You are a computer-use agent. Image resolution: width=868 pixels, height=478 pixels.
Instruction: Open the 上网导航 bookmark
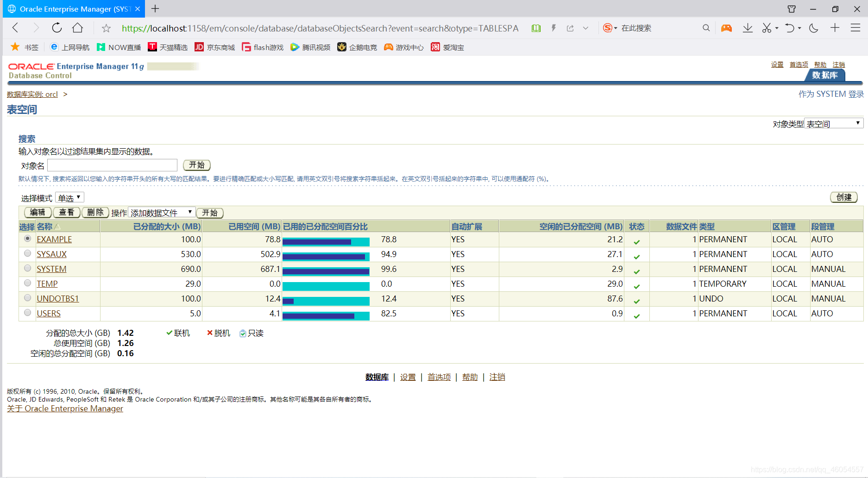coord(70,47)
